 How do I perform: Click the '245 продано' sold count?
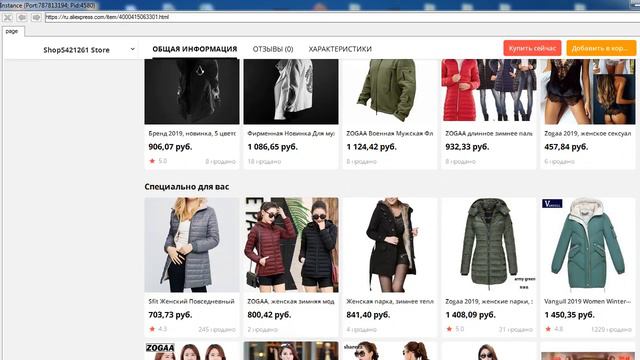(x=217, y=329)
